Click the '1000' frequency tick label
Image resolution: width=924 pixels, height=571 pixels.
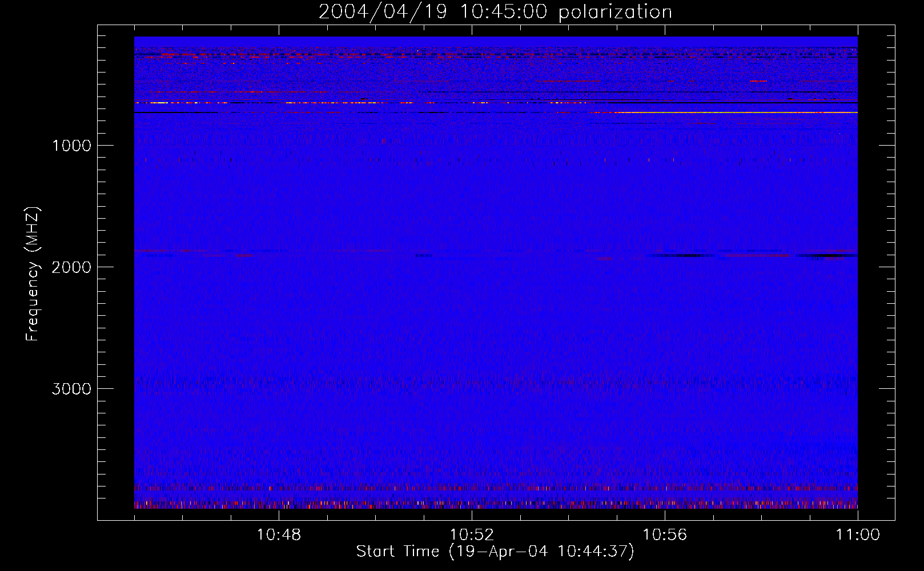[x=71, y=146]
